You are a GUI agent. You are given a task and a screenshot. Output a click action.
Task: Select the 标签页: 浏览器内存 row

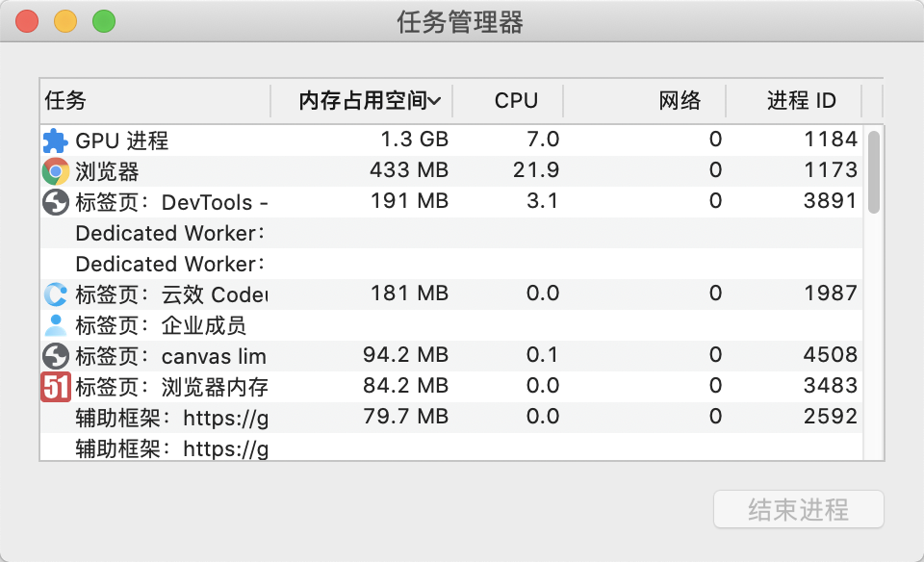tap(451, 387)
